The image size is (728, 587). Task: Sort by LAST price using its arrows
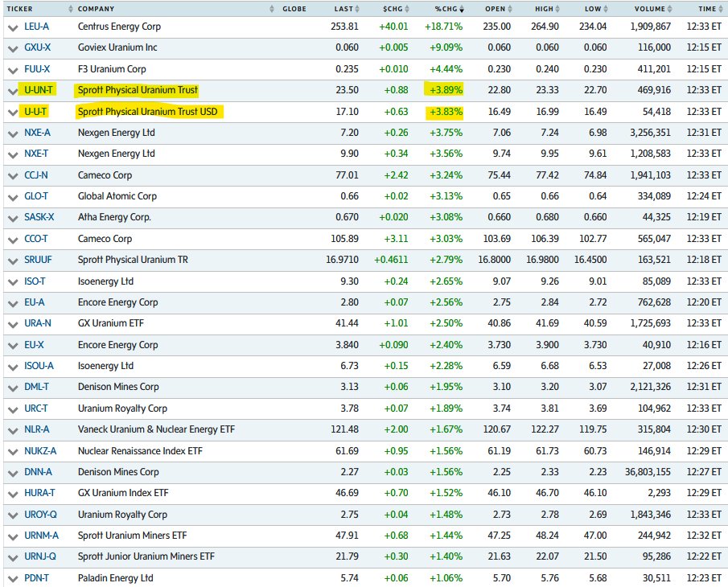pos(357,9)
